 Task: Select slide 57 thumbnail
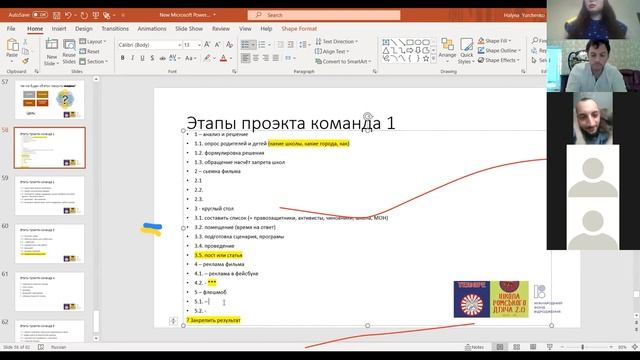pyautogui.click(x=50, y=100)
